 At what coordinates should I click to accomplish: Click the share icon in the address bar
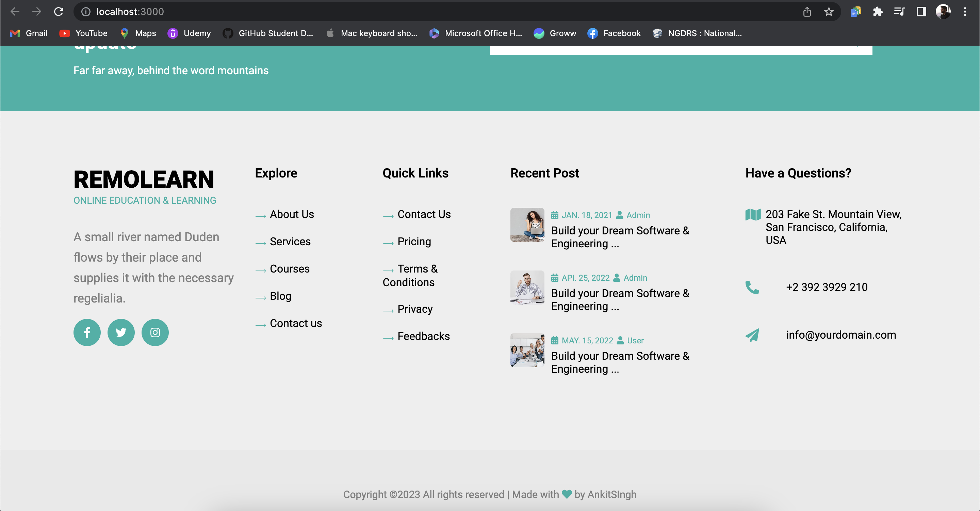807,12
